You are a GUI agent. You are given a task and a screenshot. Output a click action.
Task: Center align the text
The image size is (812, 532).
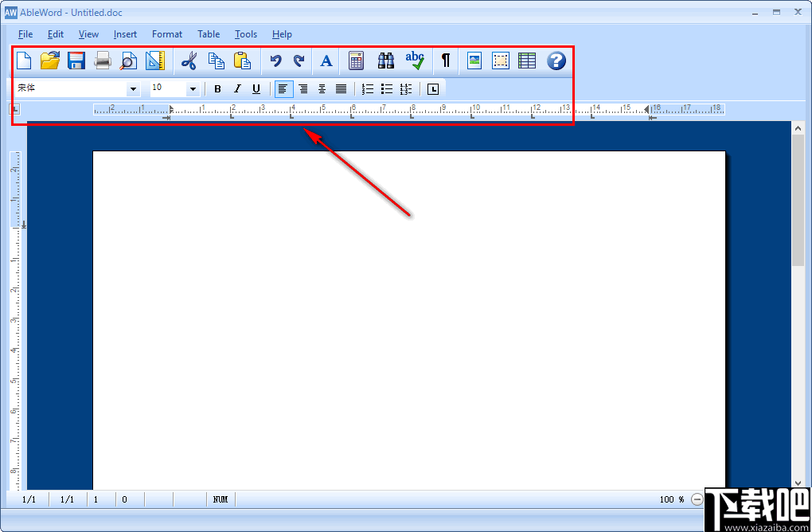point(322,89)
